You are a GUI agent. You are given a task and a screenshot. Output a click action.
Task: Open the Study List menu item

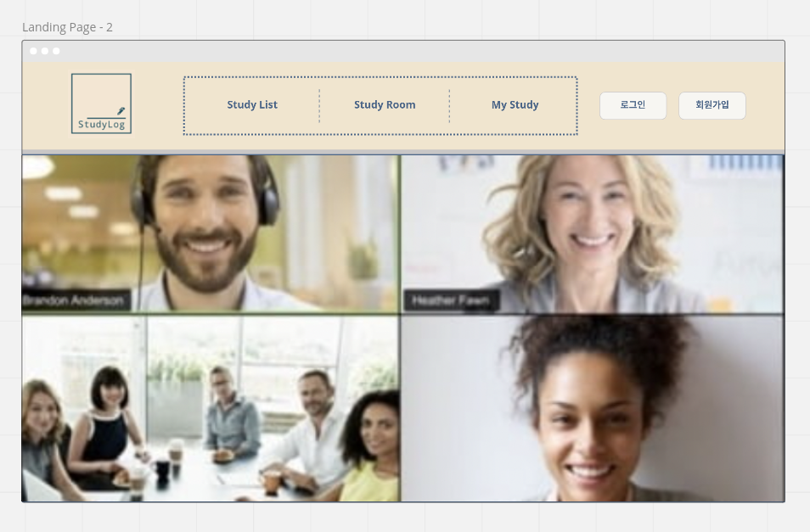coord(252,104)
